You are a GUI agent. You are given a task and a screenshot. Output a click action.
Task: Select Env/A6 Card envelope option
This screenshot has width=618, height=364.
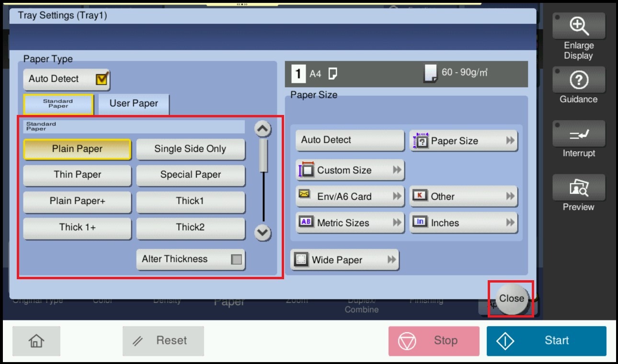click(x=349, y=196)
